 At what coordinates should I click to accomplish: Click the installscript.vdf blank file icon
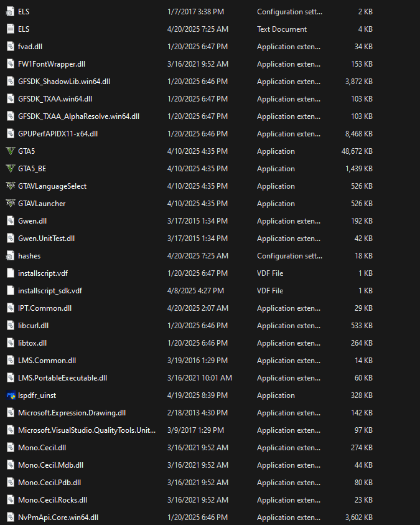(11, 273)
